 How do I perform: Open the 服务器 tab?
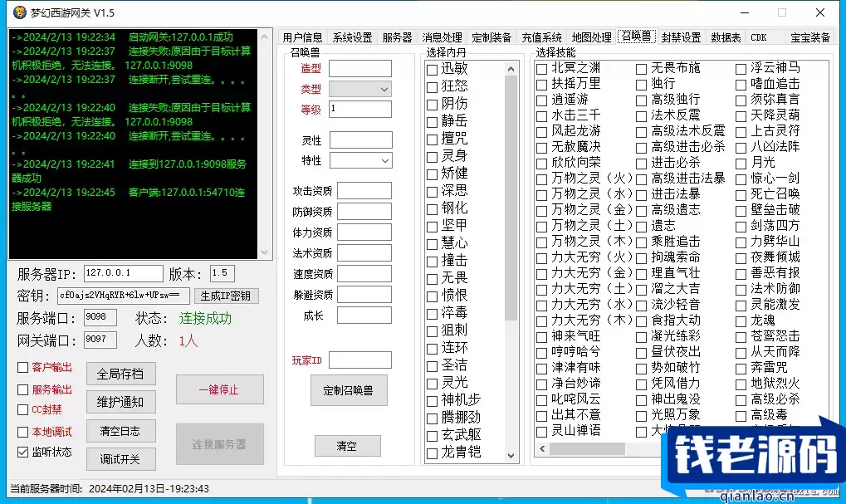[397, 37]
